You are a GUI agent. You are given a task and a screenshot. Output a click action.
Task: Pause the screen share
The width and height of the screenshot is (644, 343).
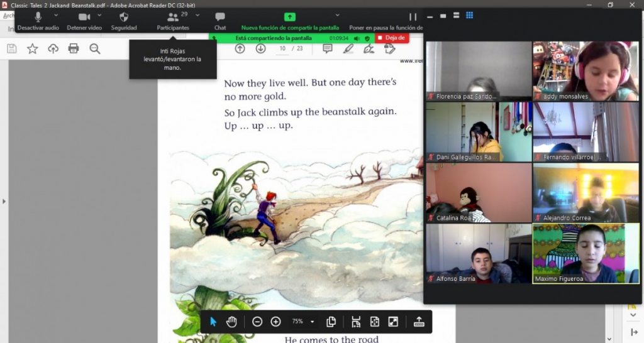413,18
